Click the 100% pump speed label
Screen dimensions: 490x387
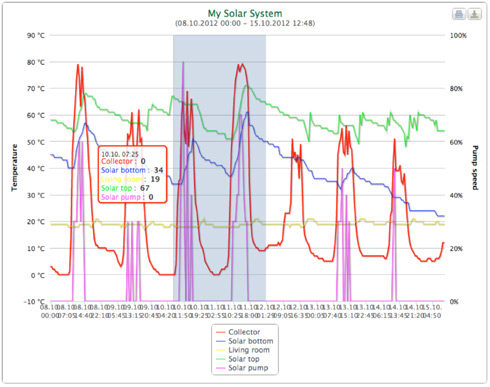point(458,36)
